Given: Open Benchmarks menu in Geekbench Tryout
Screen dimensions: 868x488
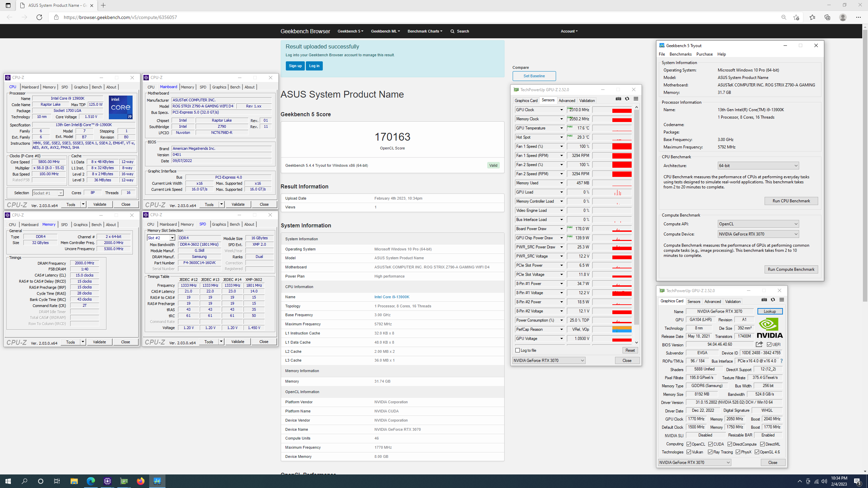Looking at the screenshot, I should pos(680,54).
